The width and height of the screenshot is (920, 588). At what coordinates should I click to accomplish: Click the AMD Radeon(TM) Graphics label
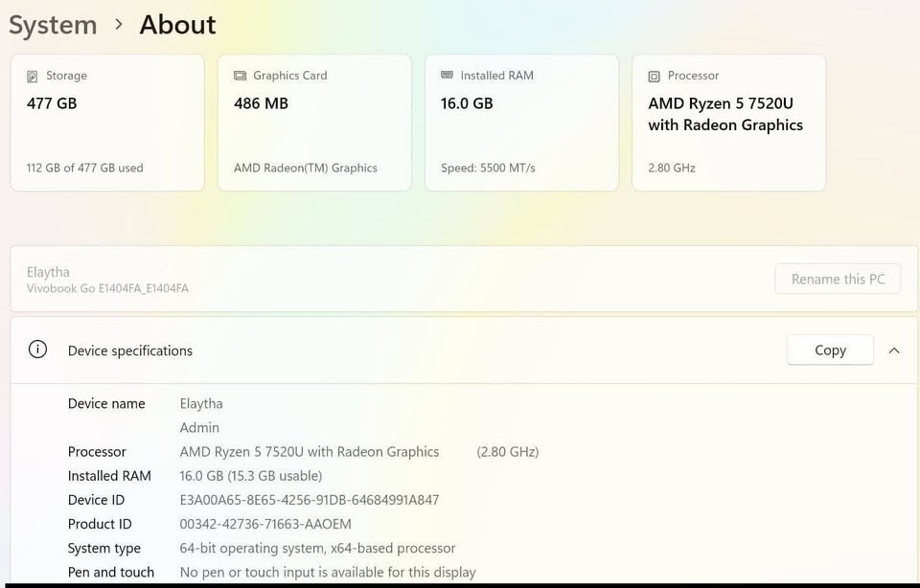pos(308,168)
